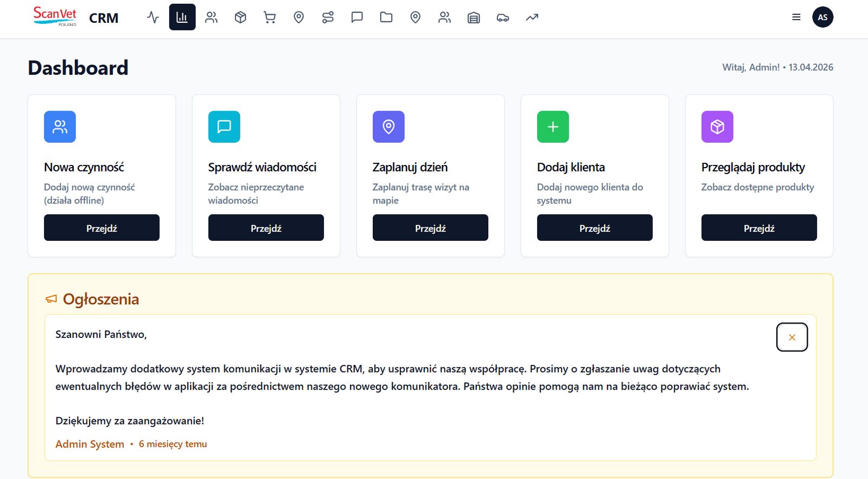Open the AS user avatar menu
868x479 pixels.
[823, 17]
